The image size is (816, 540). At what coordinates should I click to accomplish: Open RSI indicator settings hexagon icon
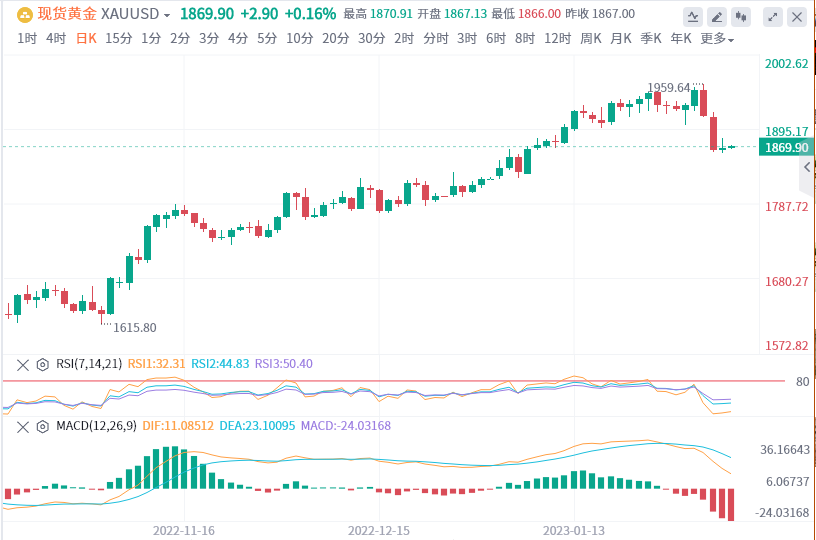43,365
